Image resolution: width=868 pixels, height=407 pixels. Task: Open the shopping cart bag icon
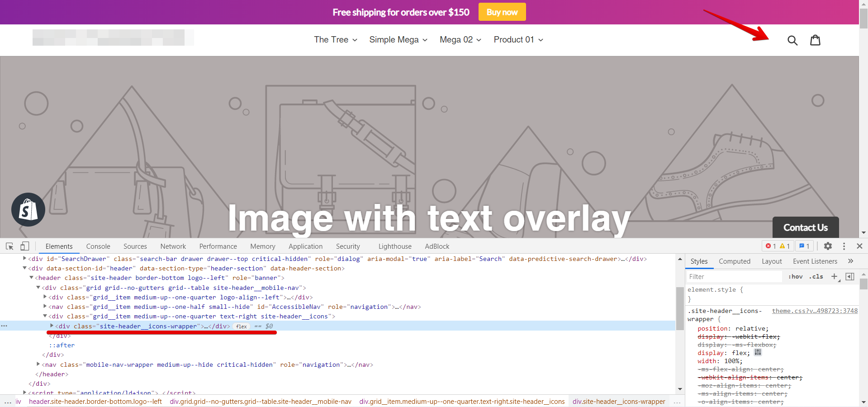[815, 40]
